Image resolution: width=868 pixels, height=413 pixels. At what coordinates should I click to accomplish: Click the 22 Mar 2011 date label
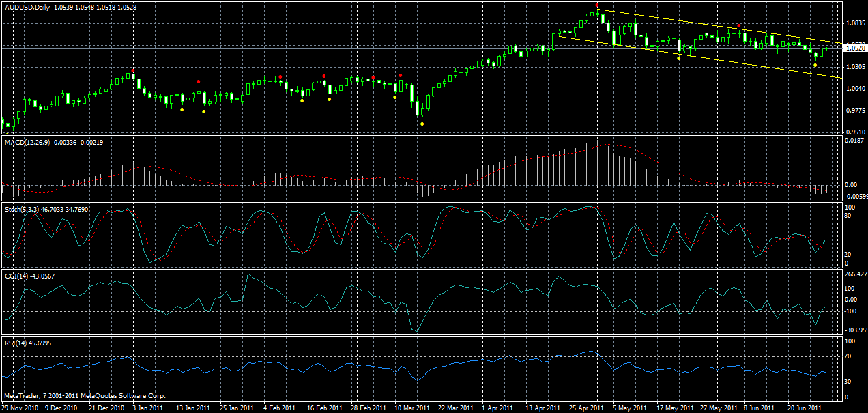tap(455, 408)
